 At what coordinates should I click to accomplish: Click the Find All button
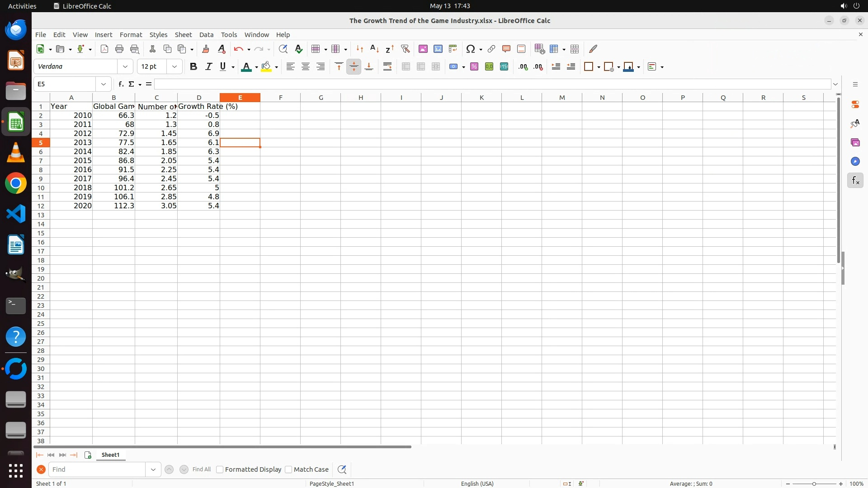tap(201, 469)
